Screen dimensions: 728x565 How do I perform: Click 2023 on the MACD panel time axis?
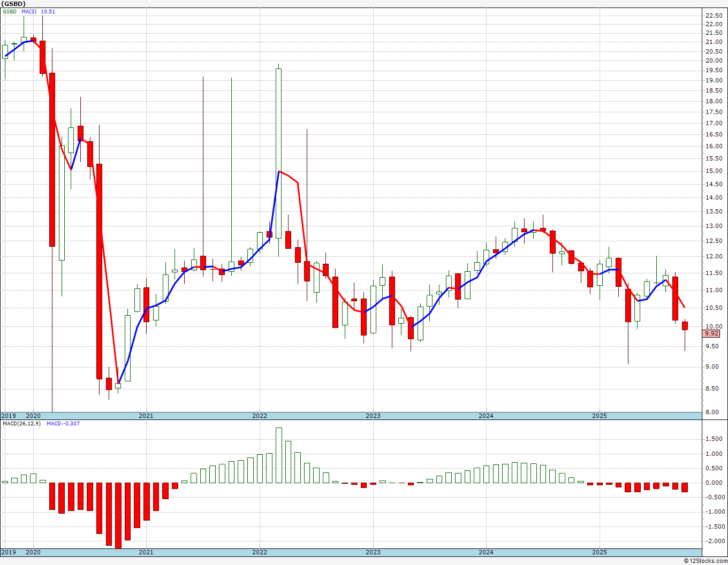coord(373,552)
